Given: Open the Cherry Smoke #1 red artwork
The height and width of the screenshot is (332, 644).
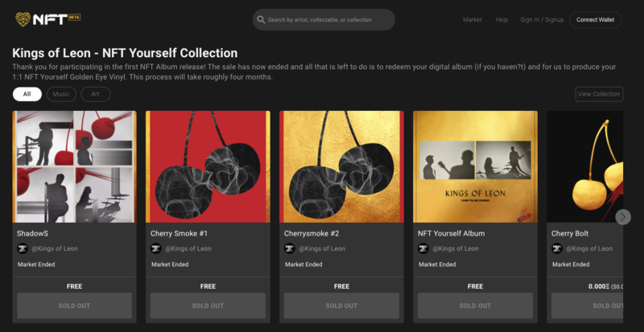Looking at the screenshot, I should click(208, 166).
